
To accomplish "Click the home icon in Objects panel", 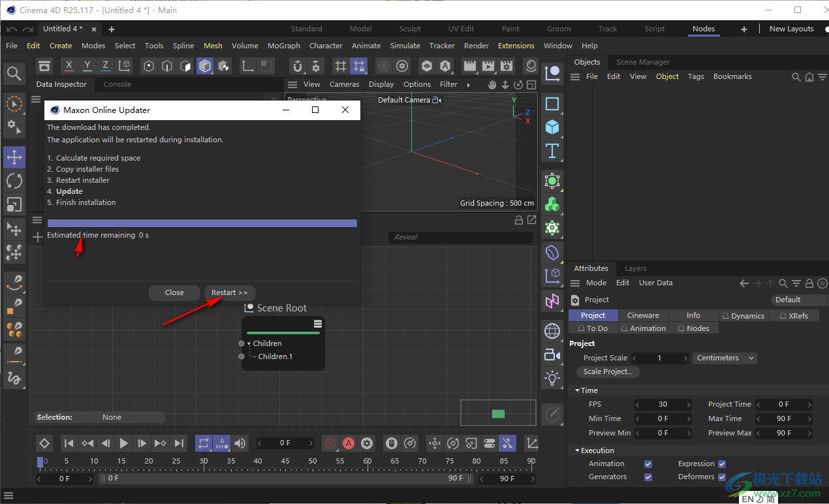I will click(x=809, y=77).
